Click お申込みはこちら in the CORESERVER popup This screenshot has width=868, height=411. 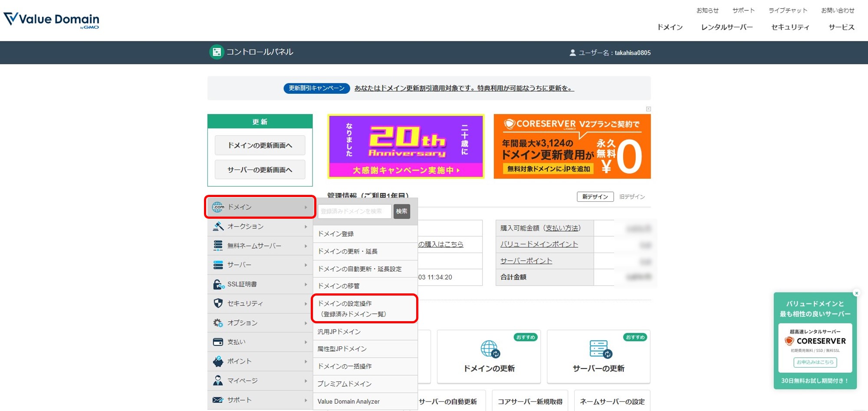click(815, 362)
